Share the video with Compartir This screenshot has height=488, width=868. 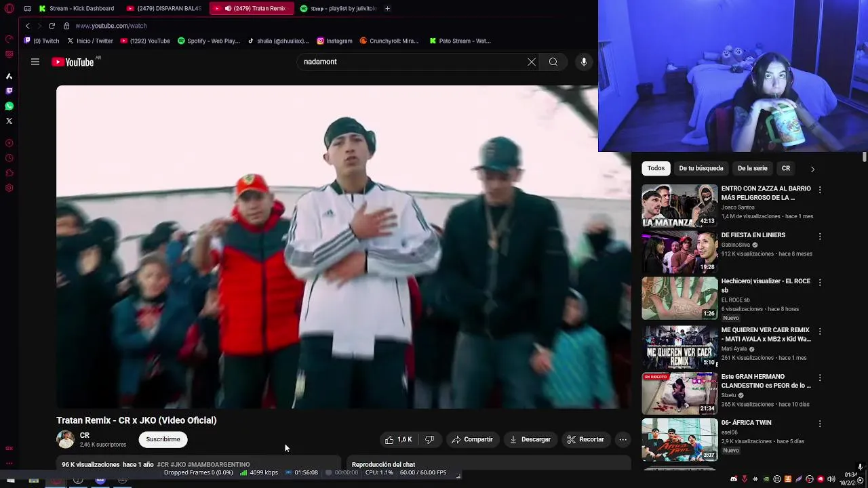[472, 439]
